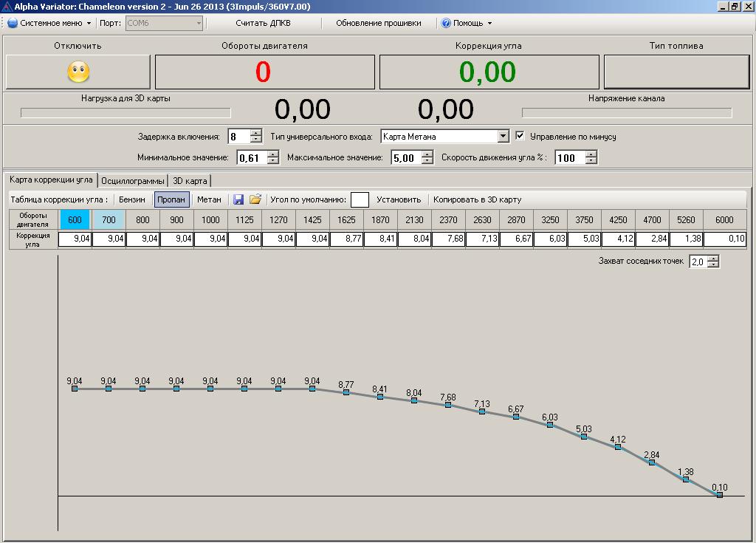
Task: Click Копировать в 3D карту button
Action: tap(477, 199)
